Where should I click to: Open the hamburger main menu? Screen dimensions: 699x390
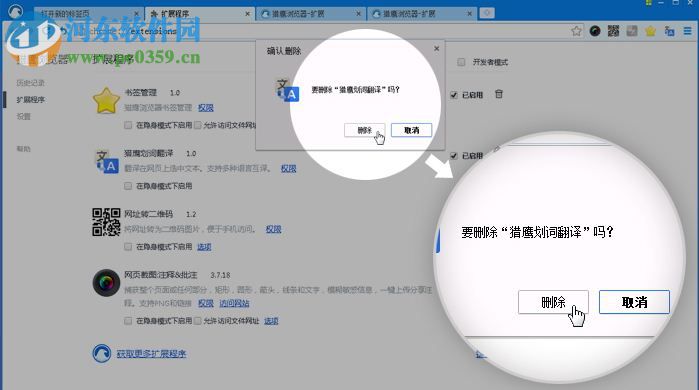coord(687,31)
